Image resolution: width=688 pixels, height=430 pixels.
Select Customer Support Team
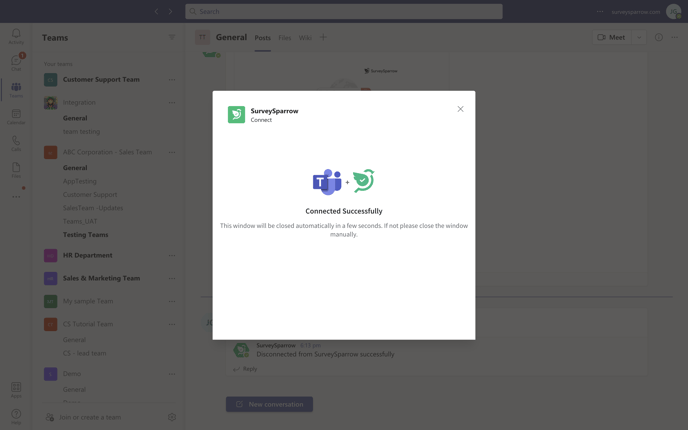101,79
